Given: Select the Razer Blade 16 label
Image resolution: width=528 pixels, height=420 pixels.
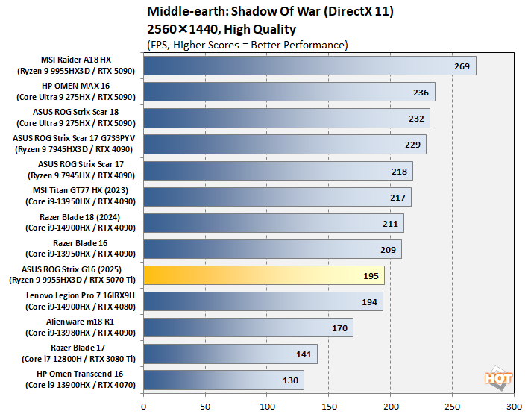Looking at the screenshot, I should (x=80, y=243).
